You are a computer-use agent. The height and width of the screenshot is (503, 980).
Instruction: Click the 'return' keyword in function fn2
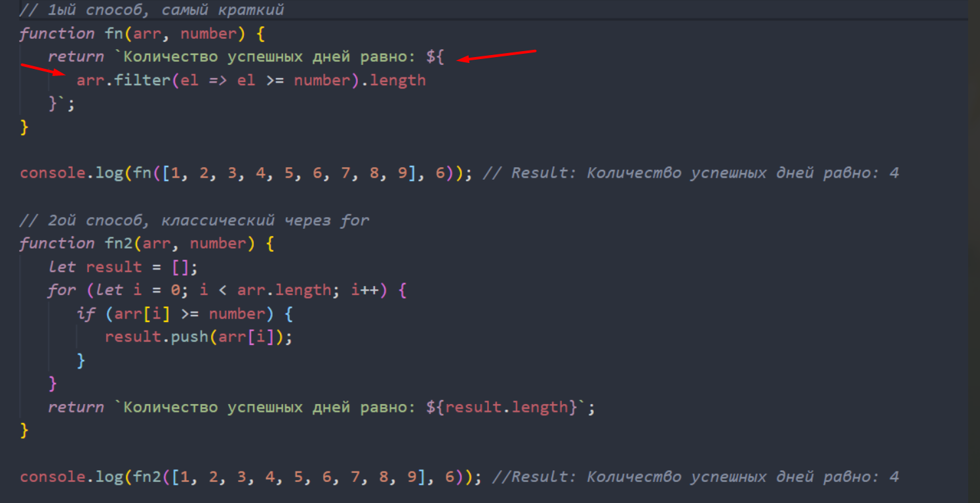click(x=76, y=407)
